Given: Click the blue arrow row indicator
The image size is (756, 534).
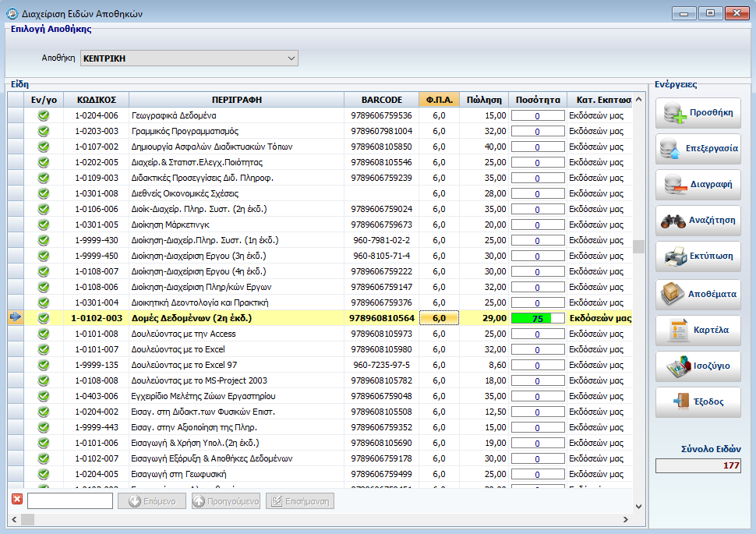Looking at the screenshot, I should pyautogui.click(x=16, y=317).
